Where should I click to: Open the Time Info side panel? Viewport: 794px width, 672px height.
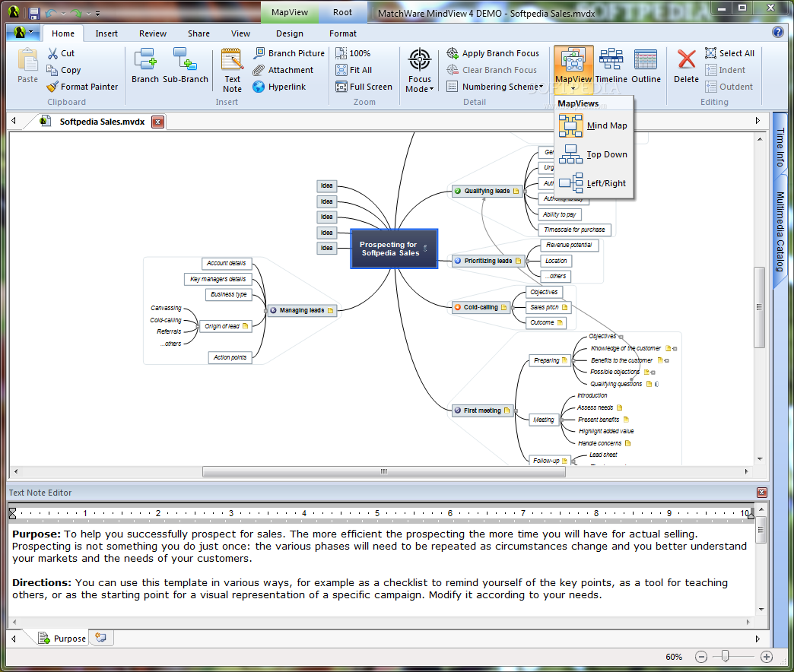pos(780,147)
